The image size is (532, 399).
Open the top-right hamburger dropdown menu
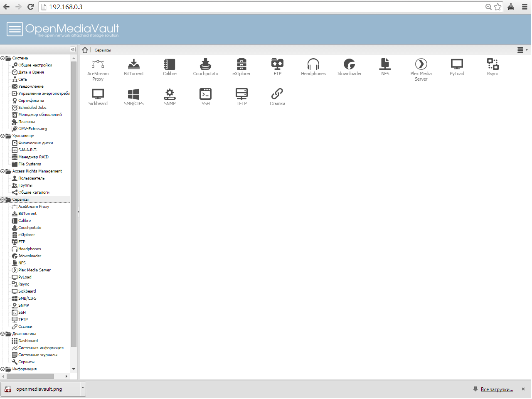pyautogui.click(x=522, y=50)
